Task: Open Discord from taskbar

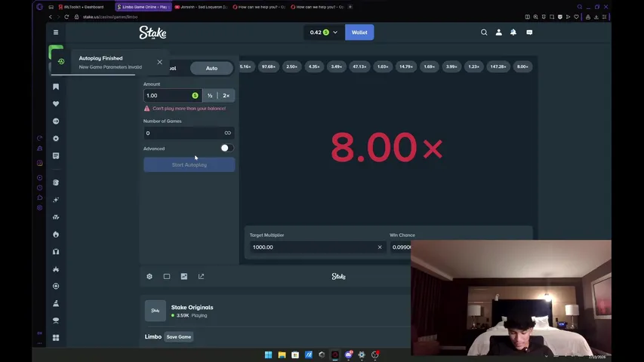Action: pyautogui.click(x=349, y=355)
